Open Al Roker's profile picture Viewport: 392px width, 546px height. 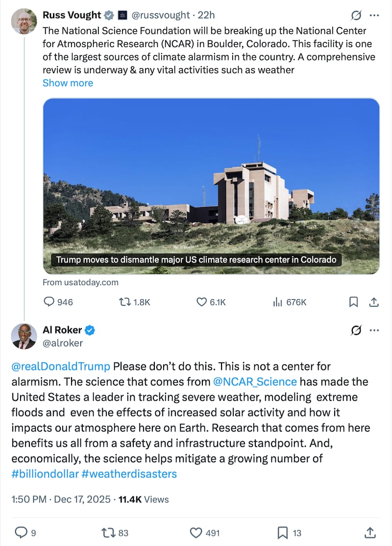(24, 337)
